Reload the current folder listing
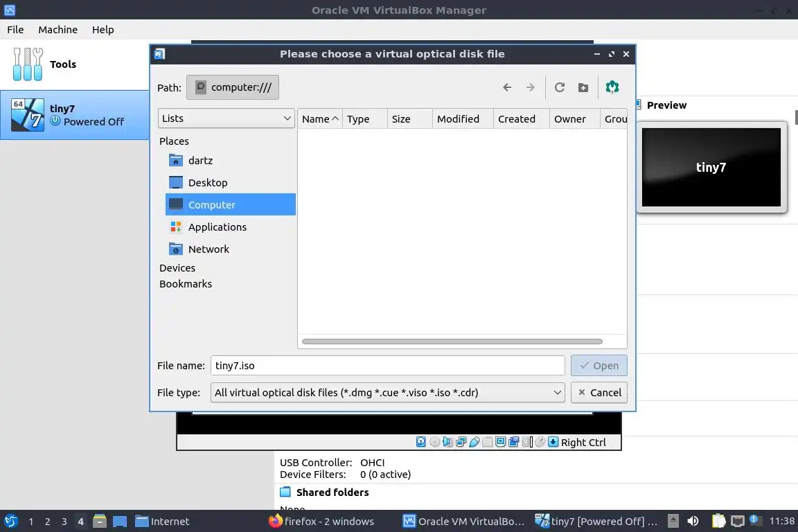798x532 pixels. (559, 87)
